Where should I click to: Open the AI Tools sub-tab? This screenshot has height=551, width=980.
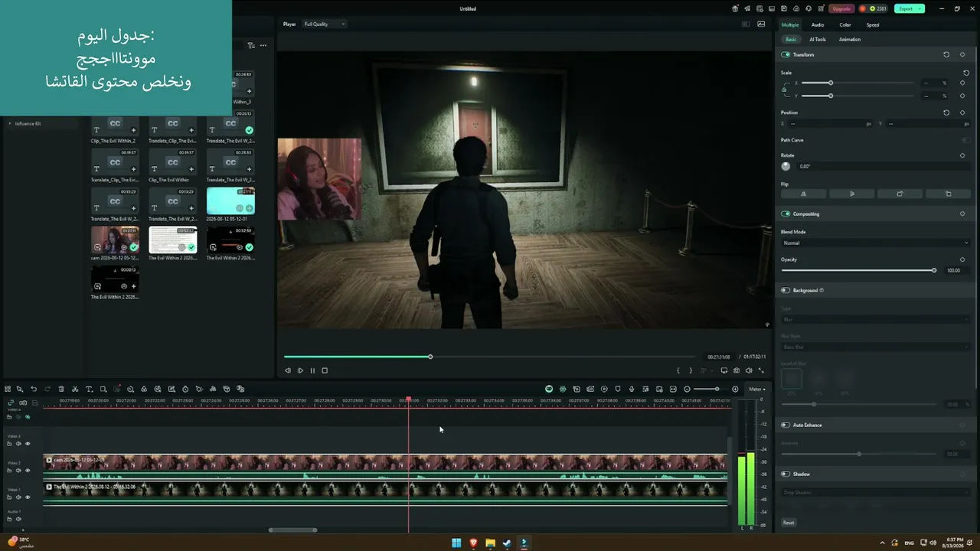pos(818,40)
